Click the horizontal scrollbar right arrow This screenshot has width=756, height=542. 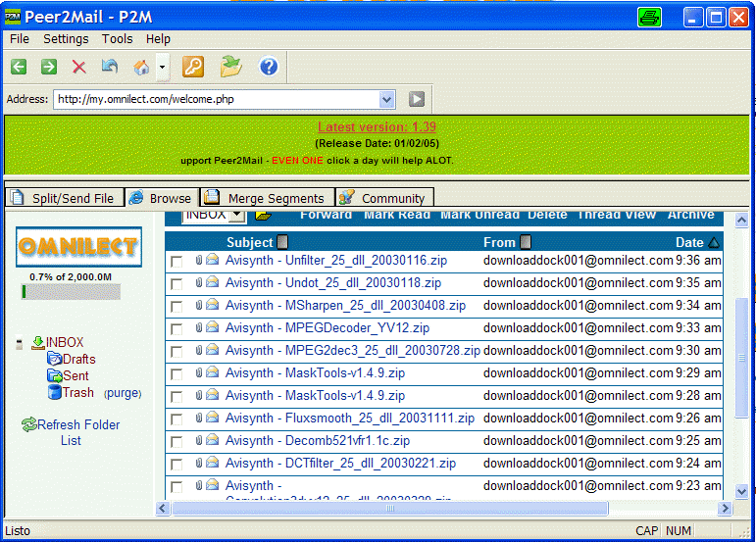click(x=725, y=509)
